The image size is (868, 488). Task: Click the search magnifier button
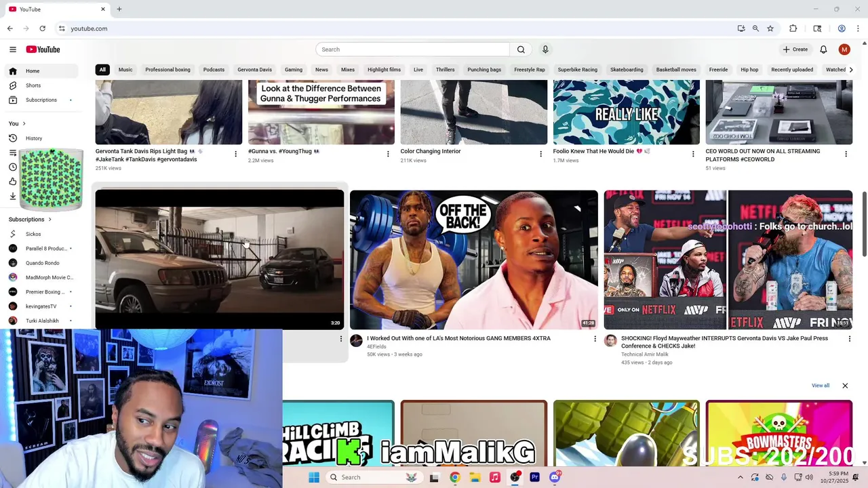(x=521, y=49)
